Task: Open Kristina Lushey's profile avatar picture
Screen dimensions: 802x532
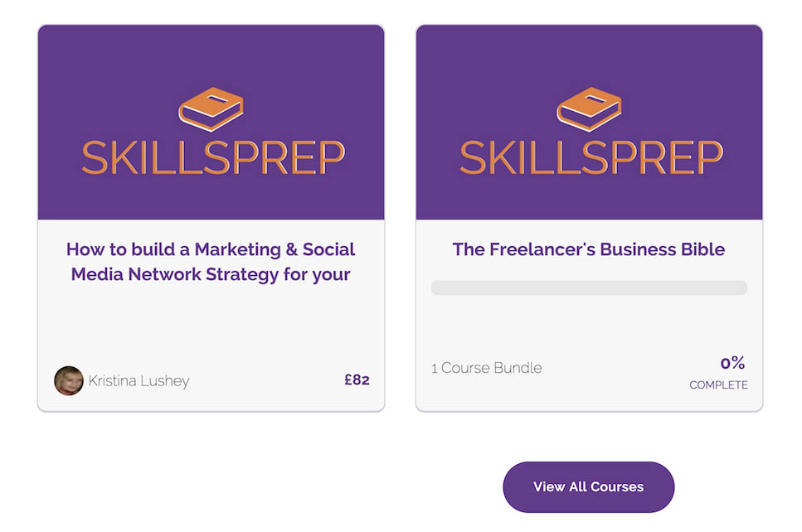Action: 70,380
